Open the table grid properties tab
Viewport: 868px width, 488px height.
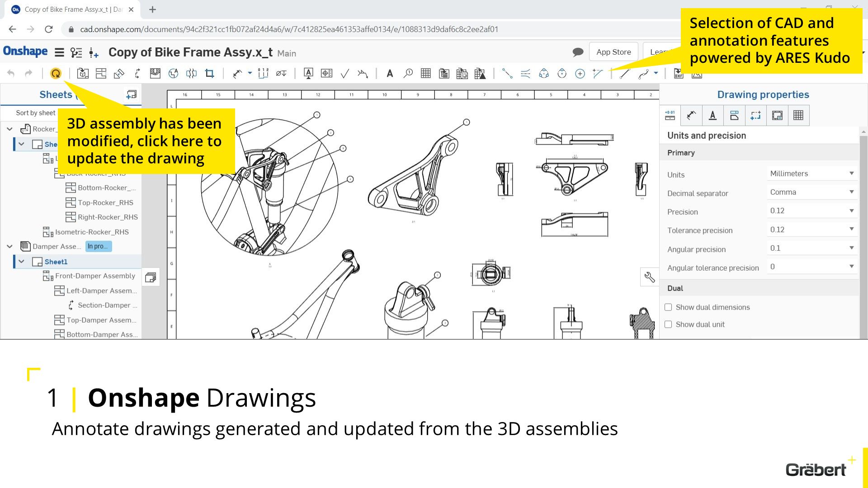coord(798,115)
